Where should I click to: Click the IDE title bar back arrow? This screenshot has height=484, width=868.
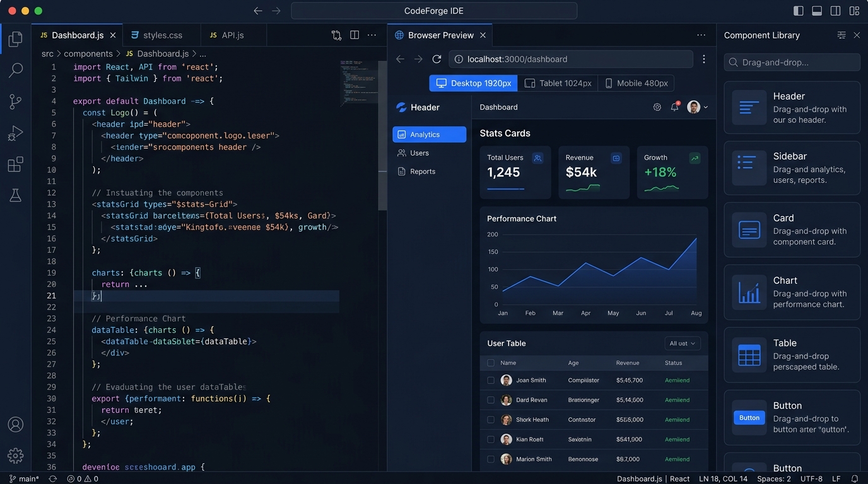[x=257, y=11]
